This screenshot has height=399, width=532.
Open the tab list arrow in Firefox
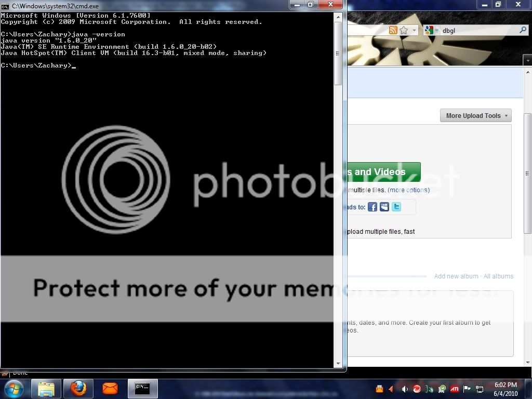[528, 60]
